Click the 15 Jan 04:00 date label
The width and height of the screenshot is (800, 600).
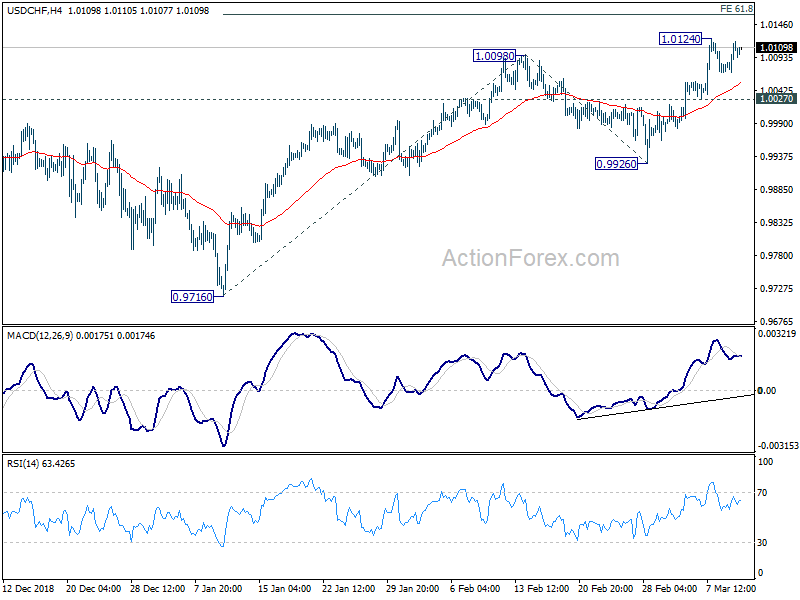point(284,588)
